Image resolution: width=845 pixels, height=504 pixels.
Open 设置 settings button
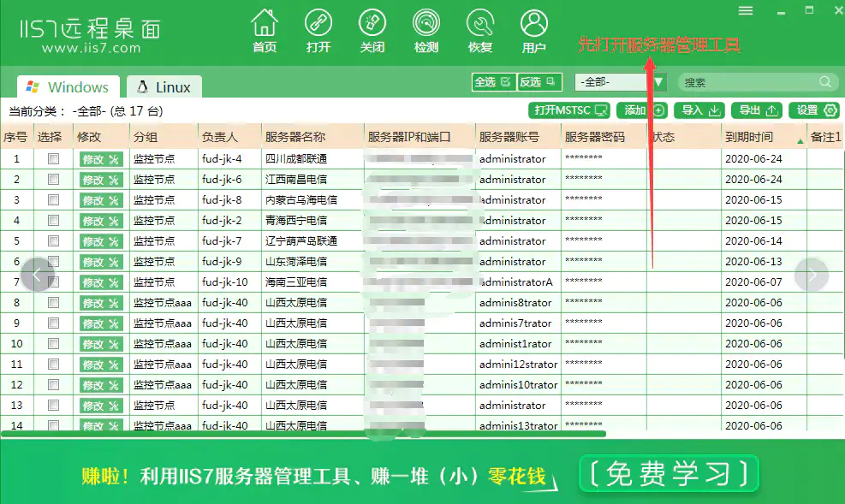tap(814, 110)
